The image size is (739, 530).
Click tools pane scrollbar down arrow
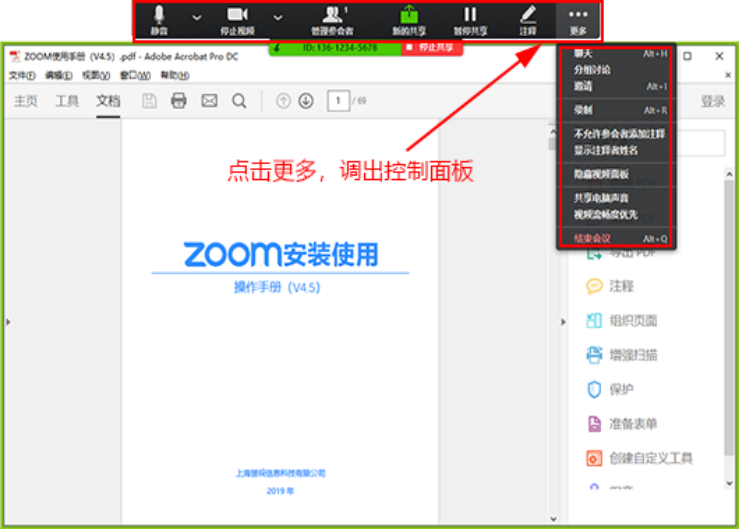[x=729, y=483]
